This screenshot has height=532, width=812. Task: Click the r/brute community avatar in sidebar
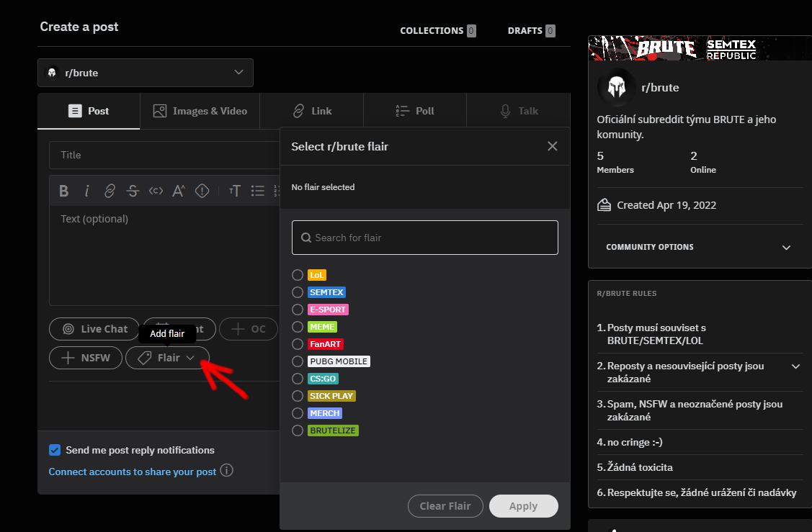pyautogui.click(x=616, y=87)
